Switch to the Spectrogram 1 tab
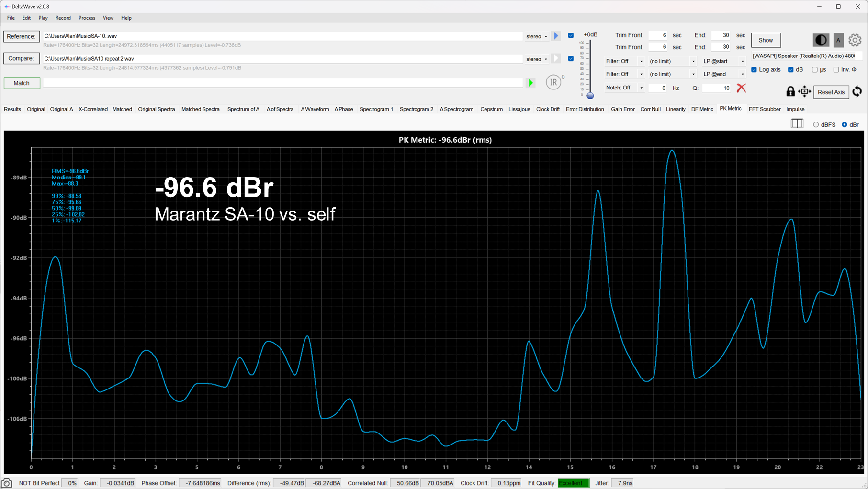 (x=376, y=109)
